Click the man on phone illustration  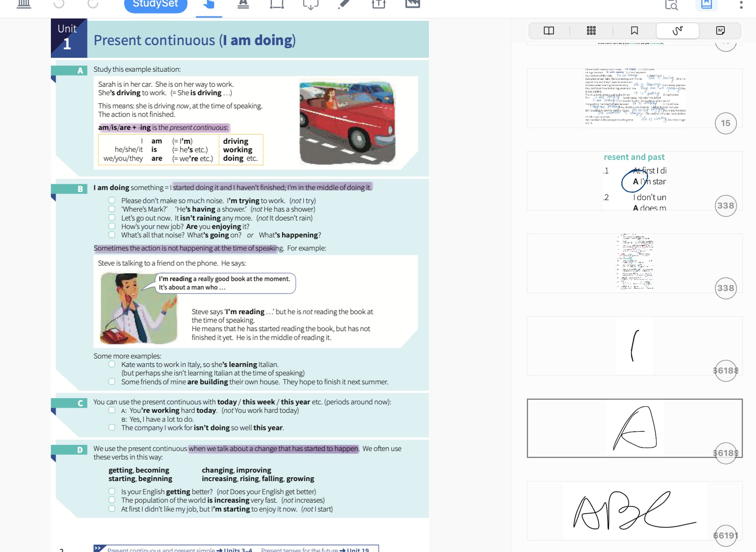(139, 308)
